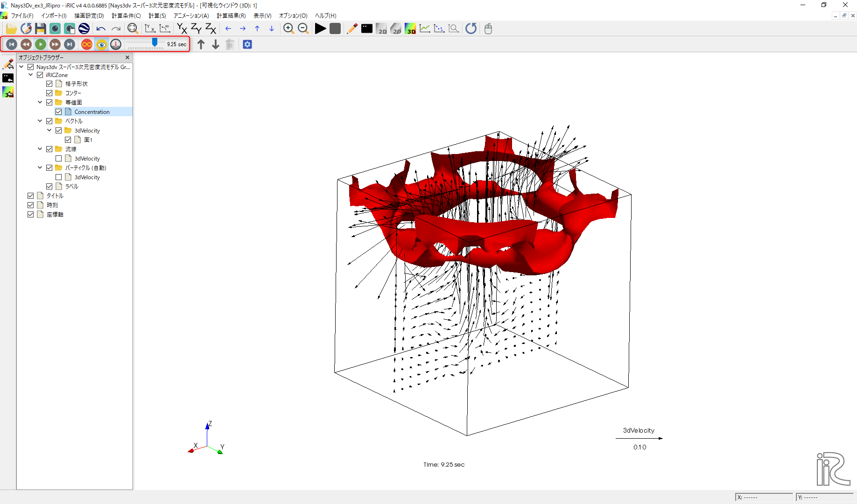The image size is (857, 504).
Task: Collapse the ベクトル folder
Action: point(40,121)
